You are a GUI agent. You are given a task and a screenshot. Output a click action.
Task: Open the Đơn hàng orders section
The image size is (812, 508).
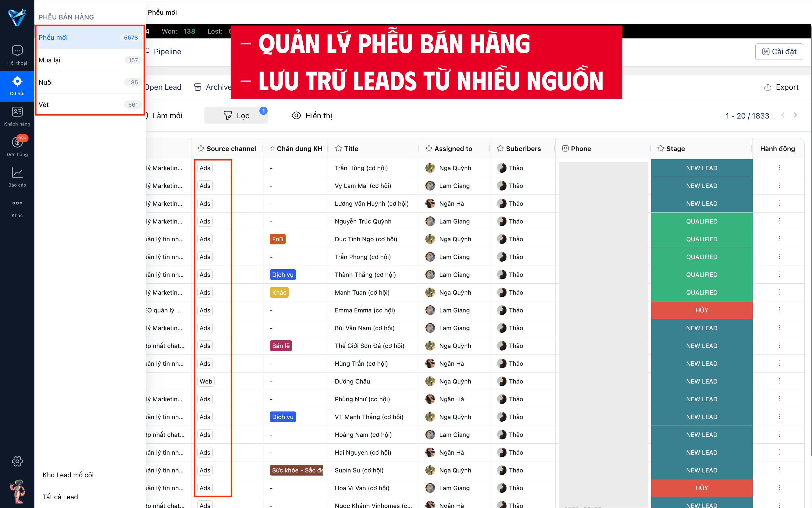tap(17, 147)
